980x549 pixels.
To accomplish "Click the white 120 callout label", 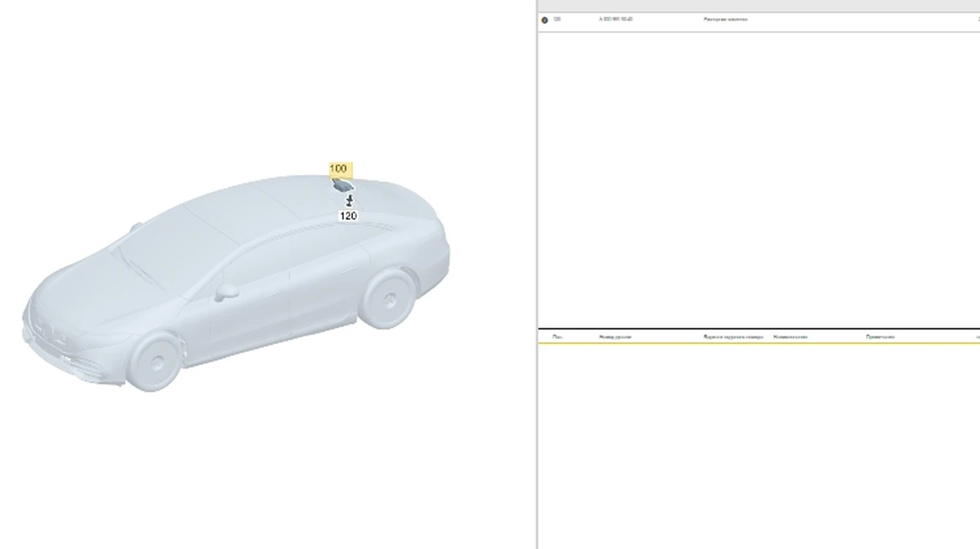I will 348,216.
